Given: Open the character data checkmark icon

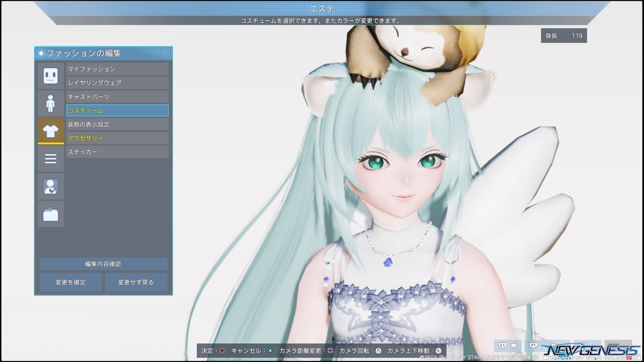Looking at the screenshot, I should [x=50, y=187].
